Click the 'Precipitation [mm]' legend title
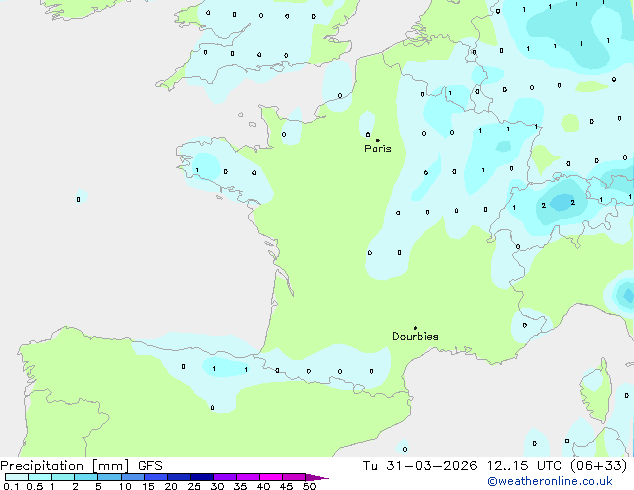Screen dimensions: 634x490 click(65, 466)
